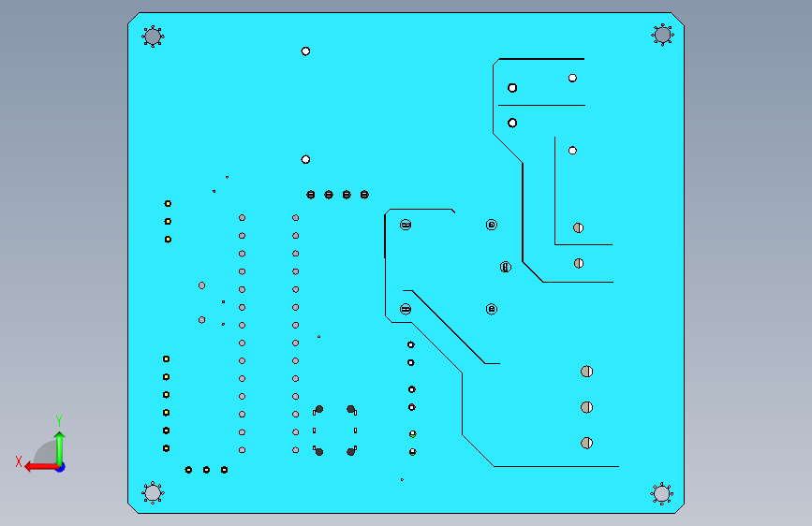Click the blue Z axis ball of the triad
812x526 pixels.
coord(61,467)
